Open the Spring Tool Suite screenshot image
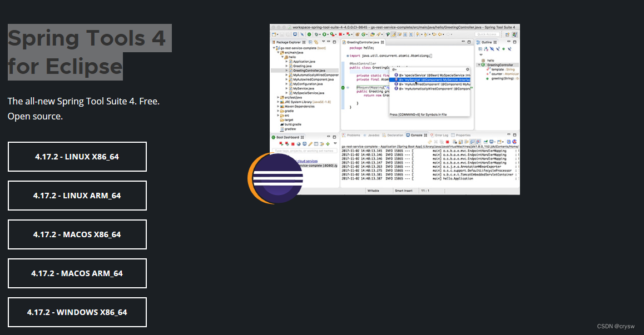644x335 pixels. [395, 109]
